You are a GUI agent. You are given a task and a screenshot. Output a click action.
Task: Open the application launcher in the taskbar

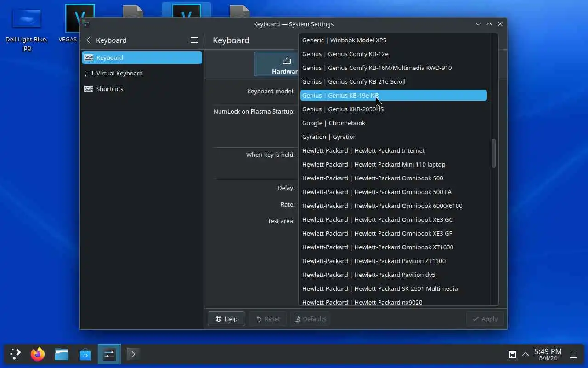pos(16,354)
